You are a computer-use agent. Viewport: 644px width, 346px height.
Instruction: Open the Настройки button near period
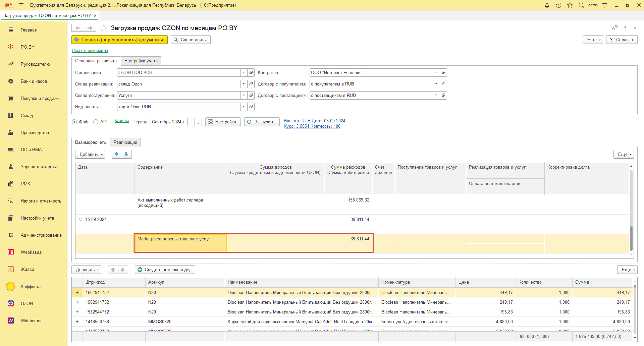click(x=223, y=122)
